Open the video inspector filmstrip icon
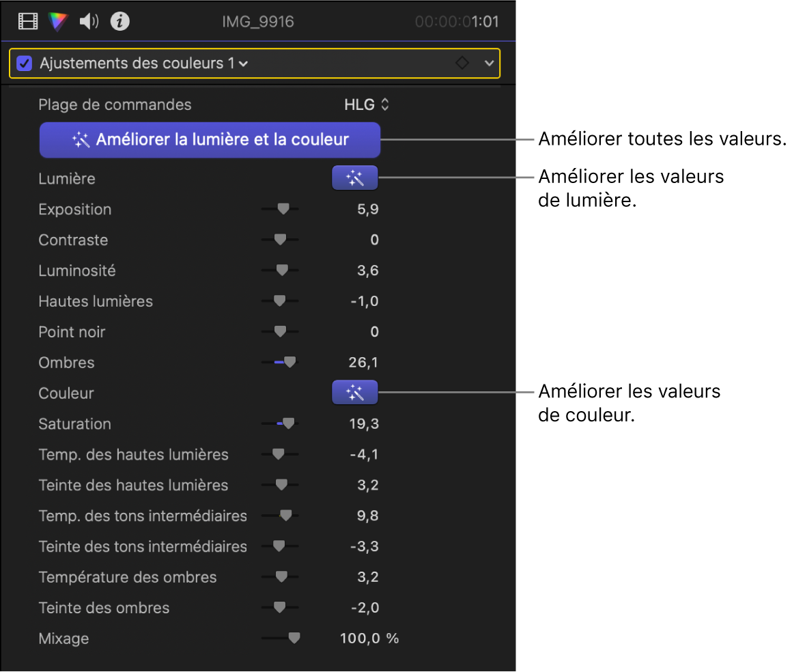Viewport: 792px width, 672px height. click(29, 22)
